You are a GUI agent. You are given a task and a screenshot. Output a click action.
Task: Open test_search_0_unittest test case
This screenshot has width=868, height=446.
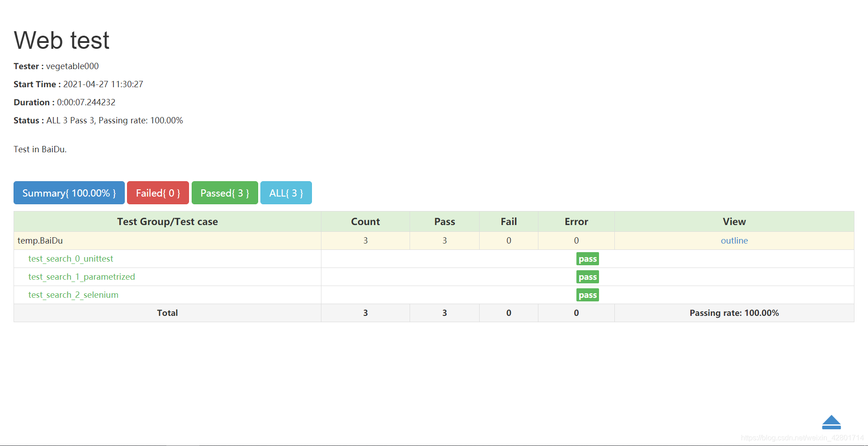pyautogui.click(x=71, y=258)
